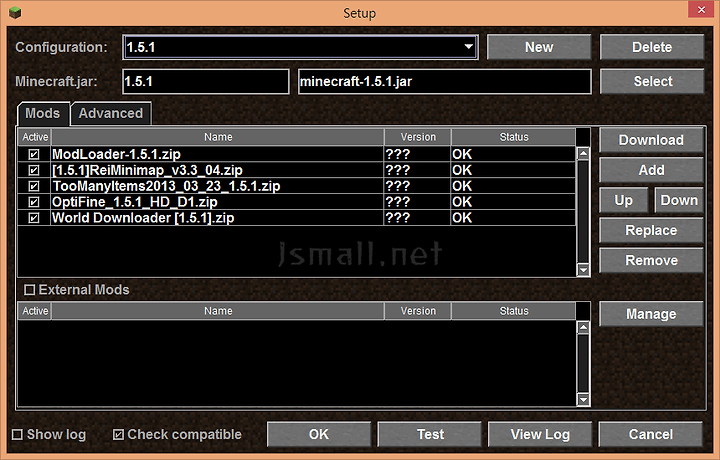Close the Setup window

701,9
